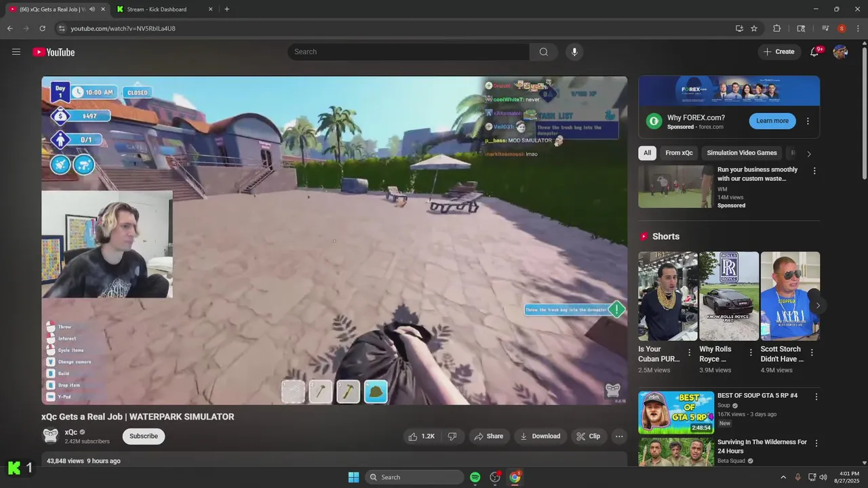The height and width of the screenshot is (488, 868).
Task: Open the Scott Storch short thumbnail
Action: click(x=790, y=296)
